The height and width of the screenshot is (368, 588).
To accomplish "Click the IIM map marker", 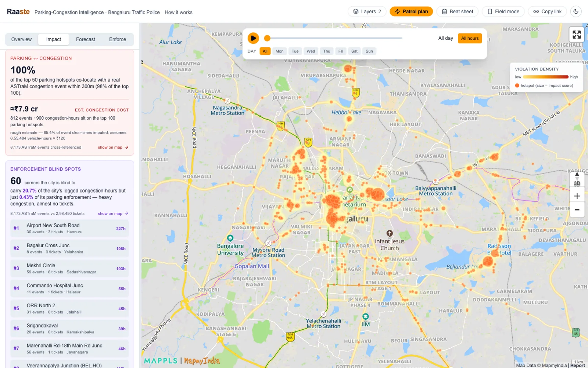I will (x=366, y=316).
